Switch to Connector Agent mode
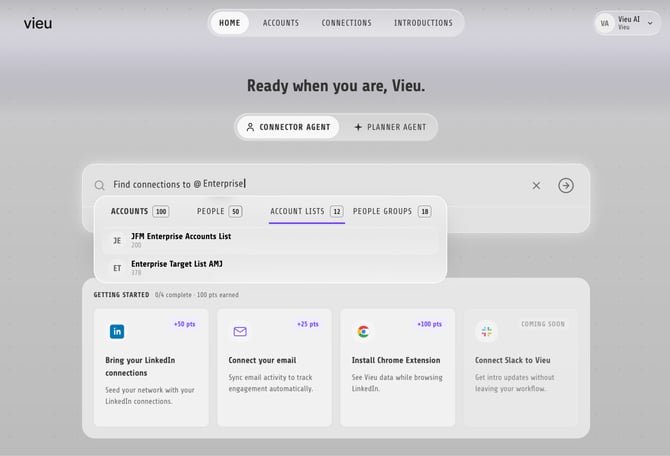Image resolution: width=670 pixels, height=456 pixels. [288, 127]
